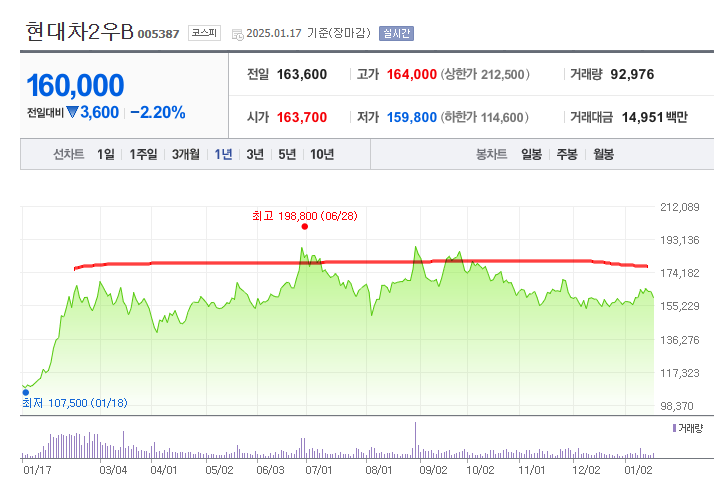Click the 봉차트 label
The image size is (714, 491).
click(x=491, y=154)
